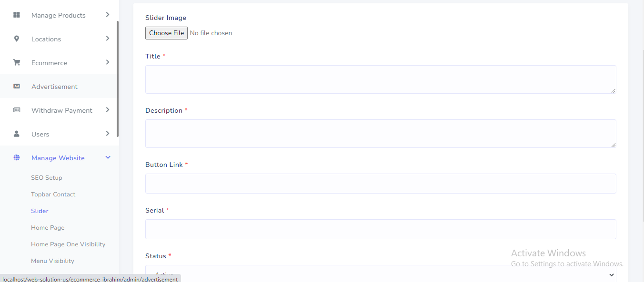This screenshot has height=282, width=644.
Task: Go to Topbar Contact page
Action: [53, 194]
